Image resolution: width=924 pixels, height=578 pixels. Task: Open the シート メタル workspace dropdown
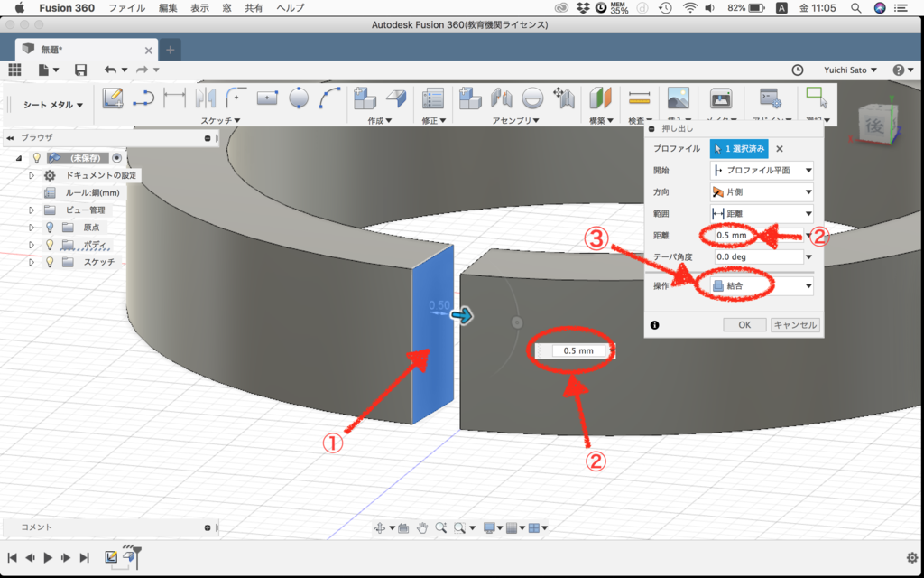pos(53,105)
